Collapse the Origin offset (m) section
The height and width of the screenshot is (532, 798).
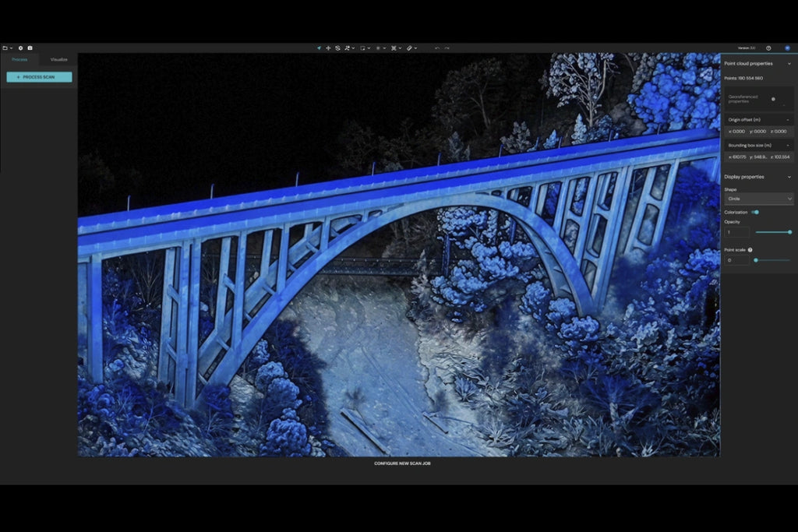pos(788,119)
